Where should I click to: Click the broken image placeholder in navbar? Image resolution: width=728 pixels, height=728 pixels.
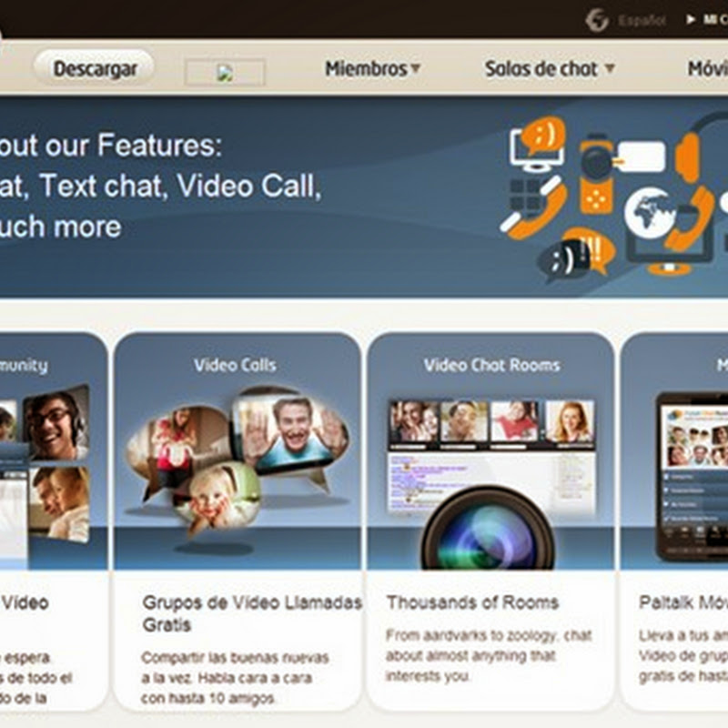(x=225, y=73)
